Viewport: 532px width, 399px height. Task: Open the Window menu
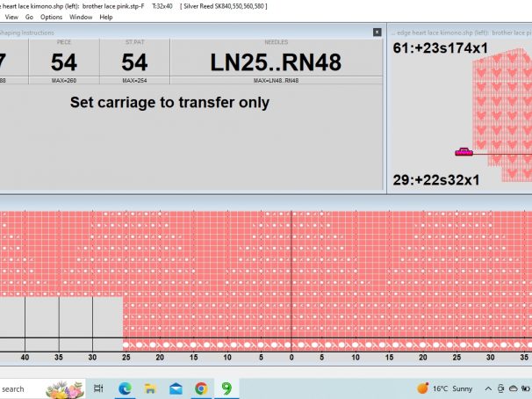coord(81,17)
